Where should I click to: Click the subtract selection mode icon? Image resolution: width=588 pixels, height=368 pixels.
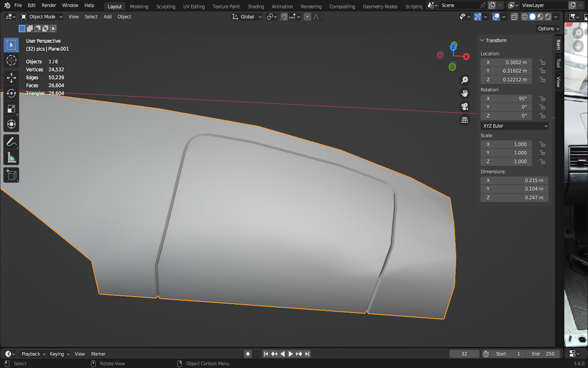click(38, 29)
